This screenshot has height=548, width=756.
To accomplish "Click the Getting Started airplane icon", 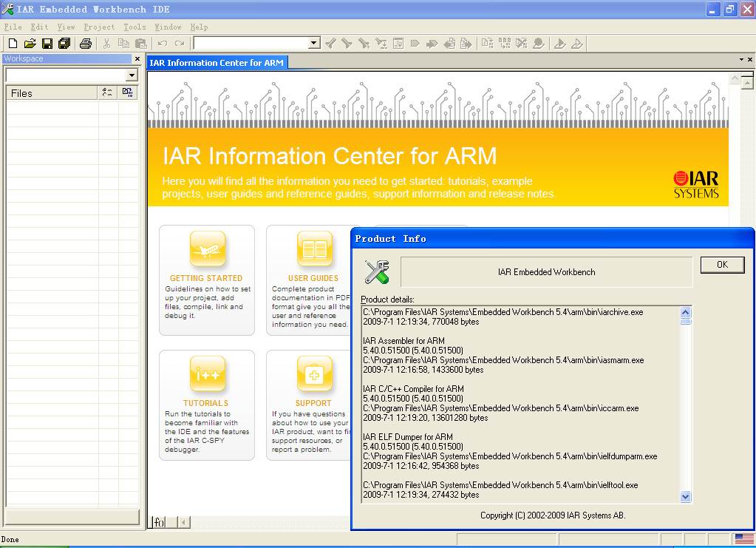I will [208, 249].
